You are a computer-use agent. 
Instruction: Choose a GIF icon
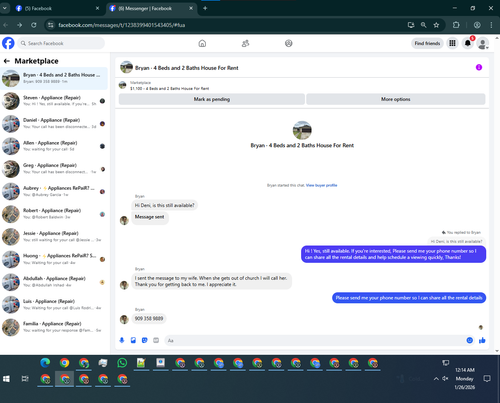156,340
